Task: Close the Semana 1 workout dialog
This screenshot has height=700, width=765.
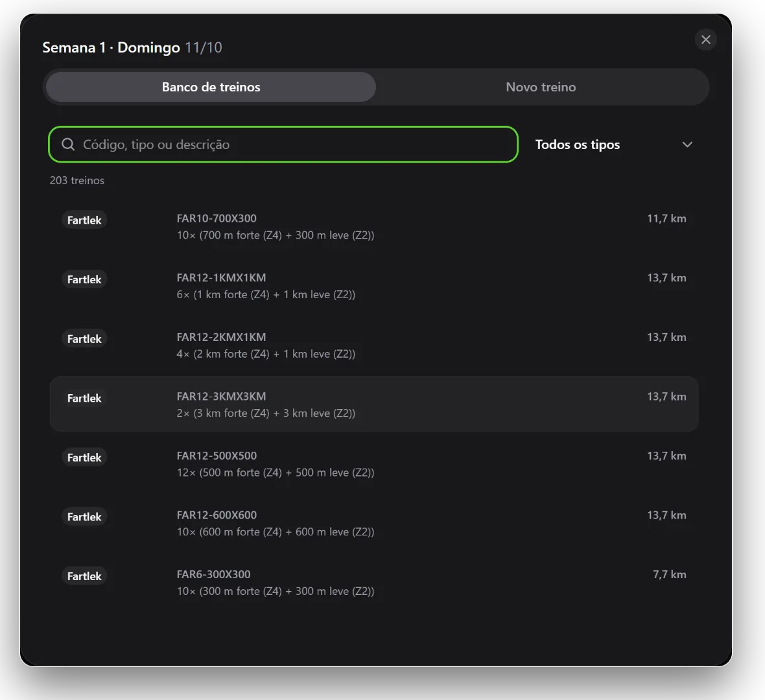Action: (x=705, y=40)
